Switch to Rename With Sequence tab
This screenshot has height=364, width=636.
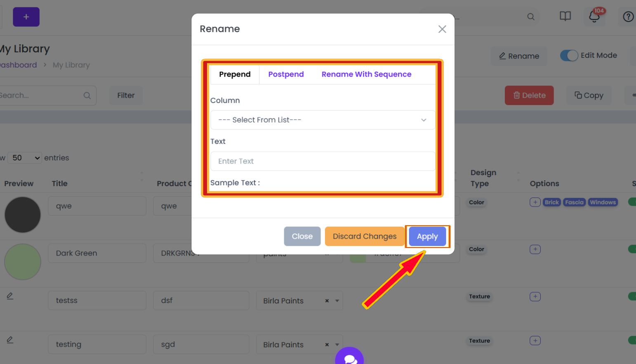point(366,74)
